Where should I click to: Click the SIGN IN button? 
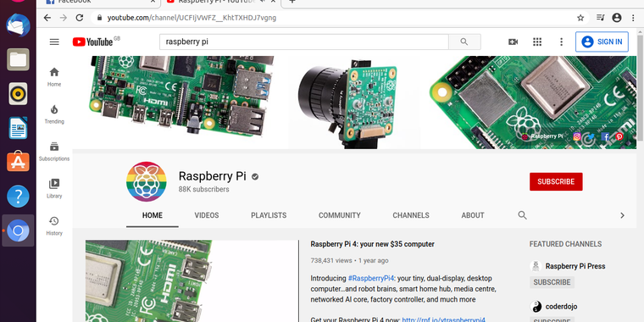point(602,42)
